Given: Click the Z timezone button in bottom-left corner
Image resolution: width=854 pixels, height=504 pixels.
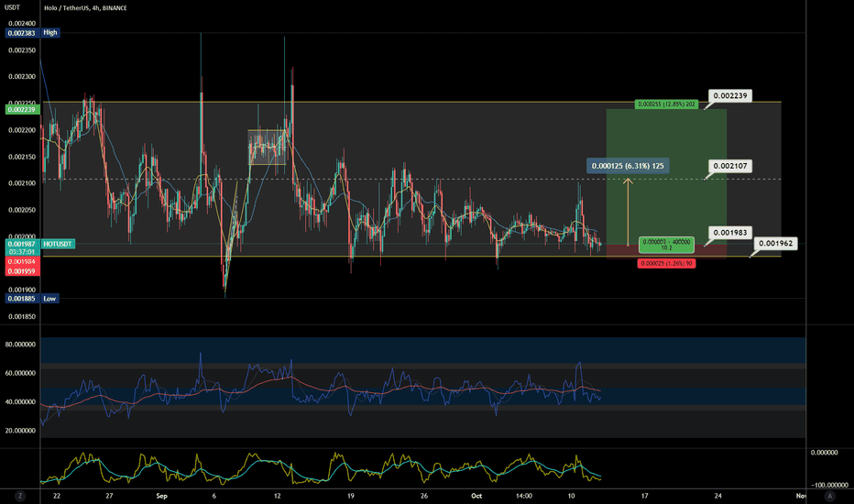Looking at the screenshot, I should (x=20, y=496).
